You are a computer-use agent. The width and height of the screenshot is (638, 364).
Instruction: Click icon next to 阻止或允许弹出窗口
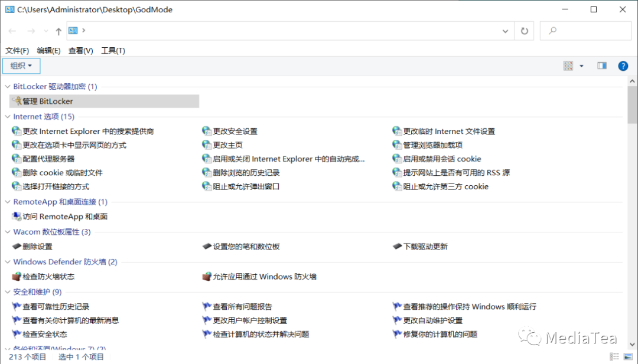(207, 186)
